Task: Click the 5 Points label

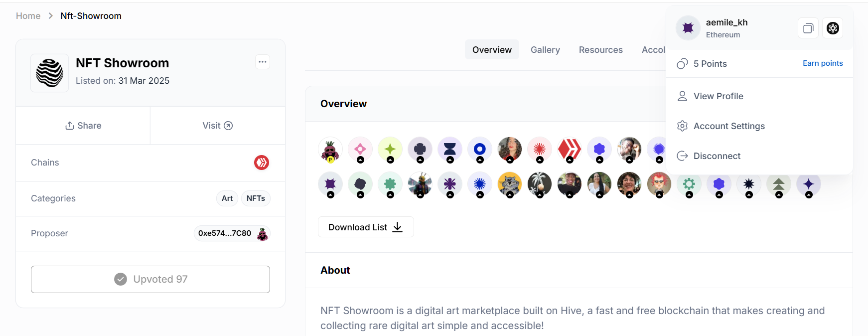Action: point(710,64)
